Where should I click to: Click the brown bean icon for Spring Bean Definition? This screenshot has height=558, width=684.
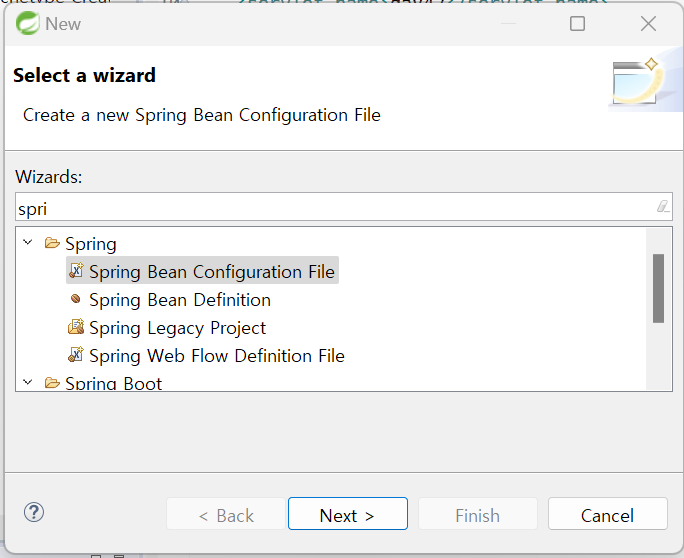75,299
